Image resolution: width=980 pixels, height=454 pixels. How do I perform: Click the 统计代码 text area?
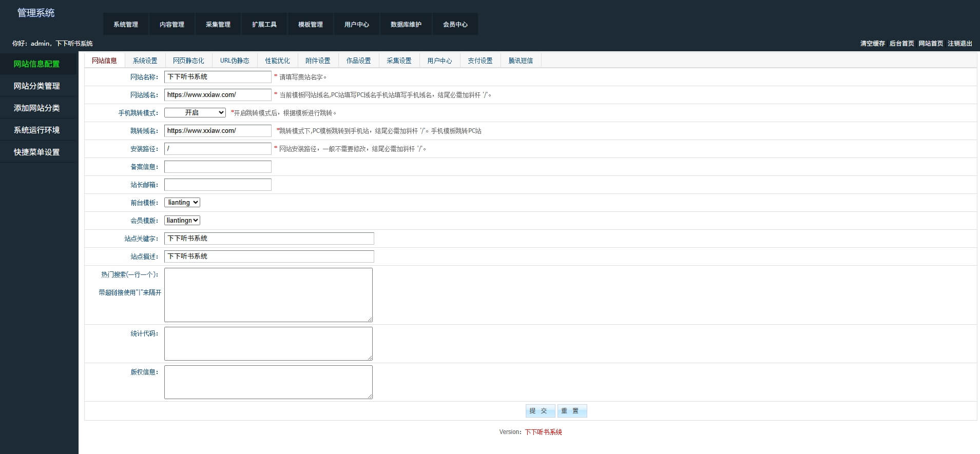268,344
